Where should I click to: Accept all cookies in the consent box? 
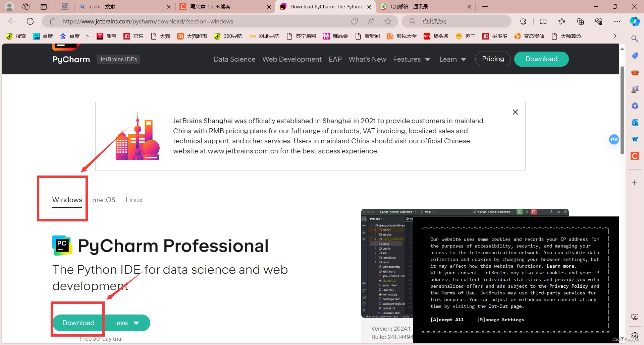coord(447,320)
